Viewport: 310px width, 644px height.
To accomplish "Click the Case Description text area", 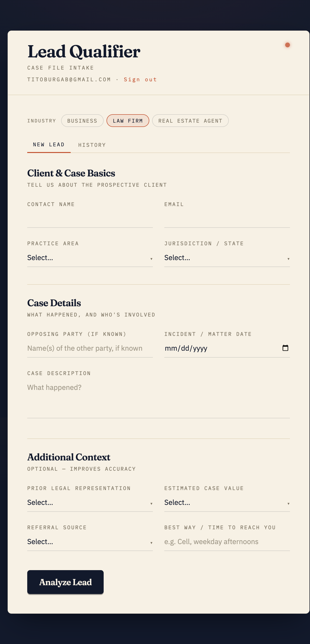I will coord(158,399).
